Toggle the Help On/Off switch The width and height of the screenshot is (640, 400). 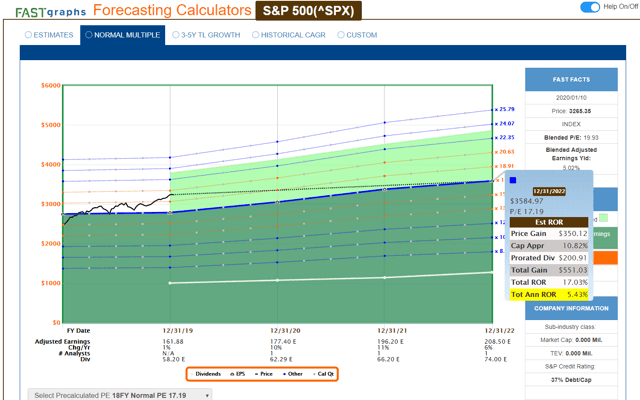590,7
